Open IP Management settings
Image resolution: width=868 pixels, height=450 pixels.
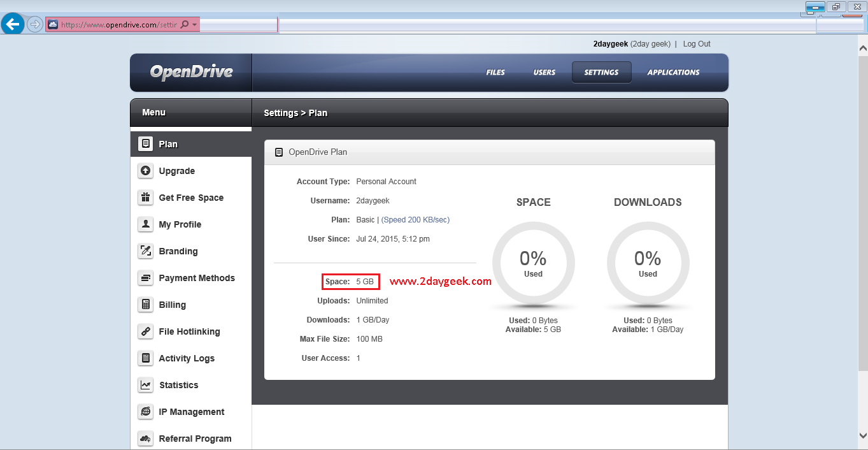191,412
